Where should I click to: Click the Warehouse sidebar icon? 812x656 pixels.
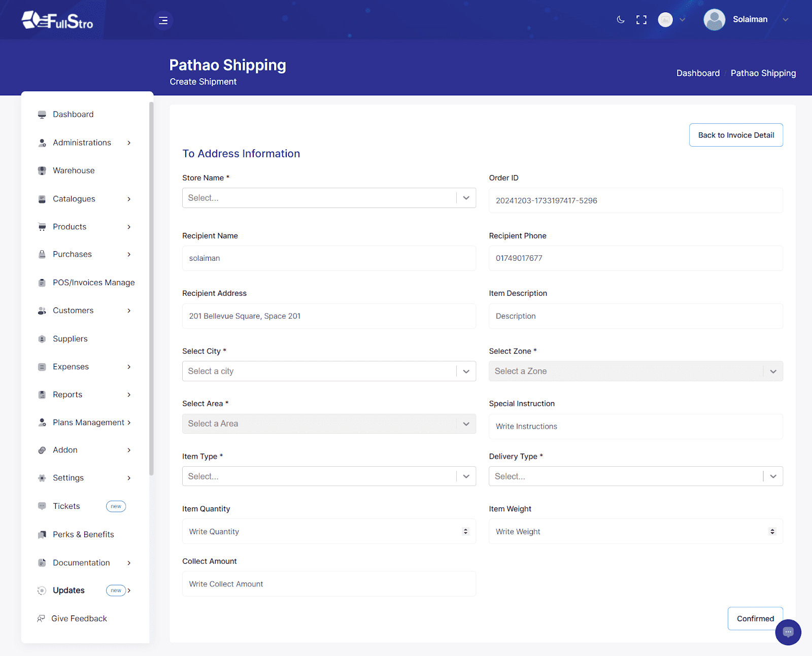42,171
